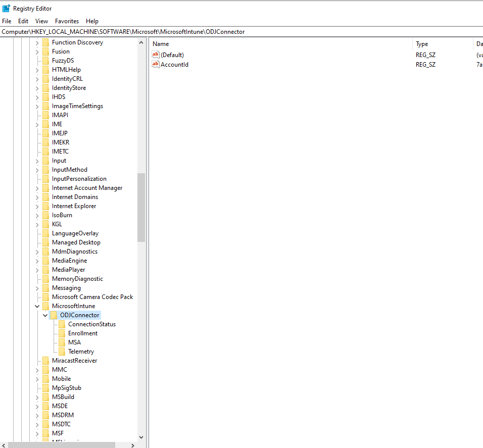
Task: Select the Managed Desktop key
Action: click(76, 242)
